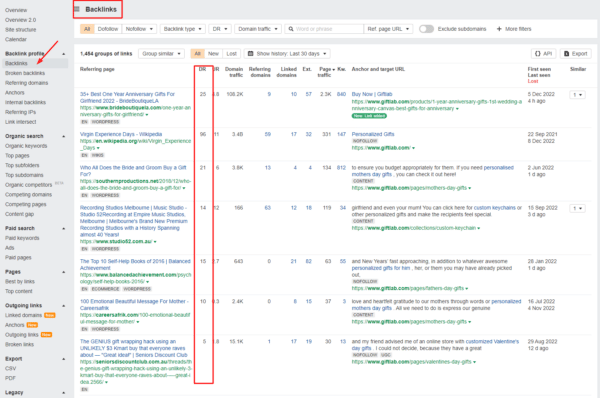This screenshot has height=398, width=600.
Task: Select the Dofollow filter tab
Action: click(x=108, y=29)
